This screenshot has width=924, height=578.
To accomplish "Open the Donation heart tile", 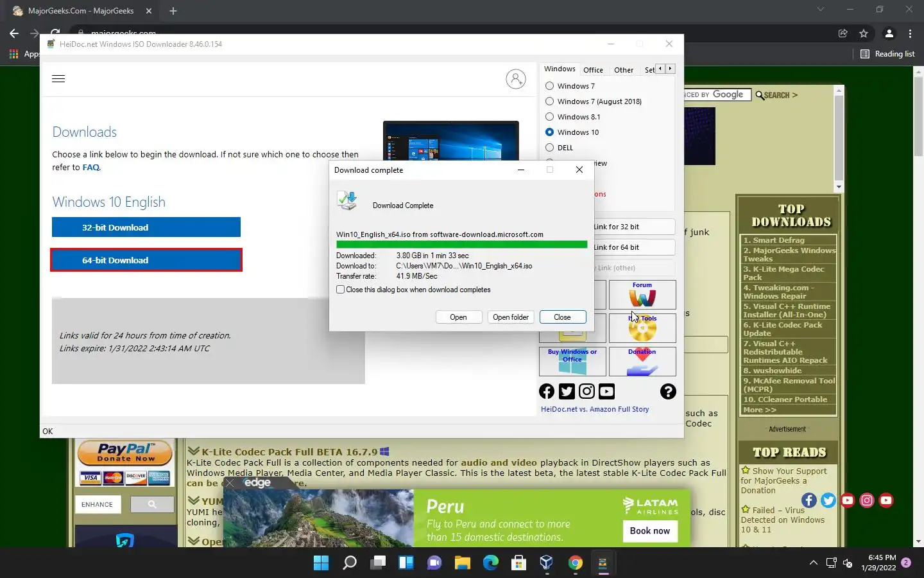I will [x=642, y=362].
